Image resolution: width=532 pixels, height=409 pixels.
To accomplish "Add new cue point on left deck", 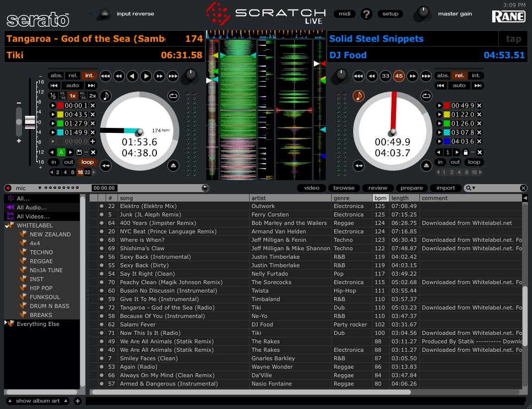I will (93, 141).
